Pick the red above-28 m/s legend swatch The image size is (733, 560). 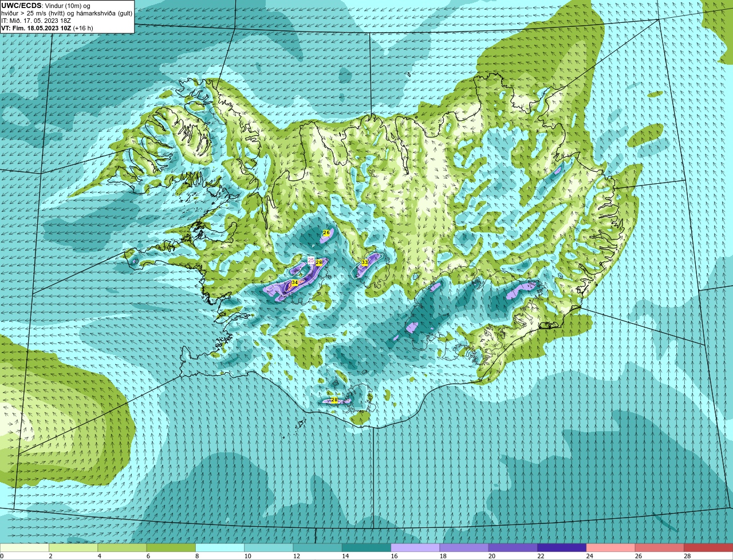pos(708,547)
